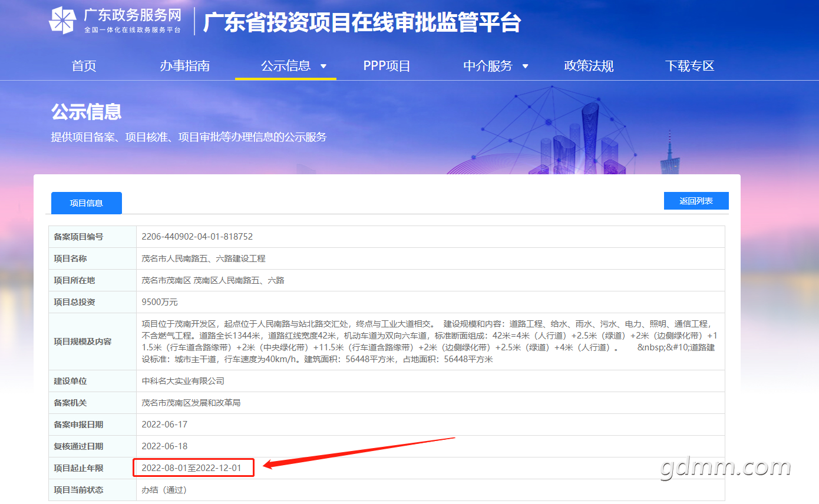
Task: Expand the 公示信息 dropdown arrow
Action: tap(323, 66)
